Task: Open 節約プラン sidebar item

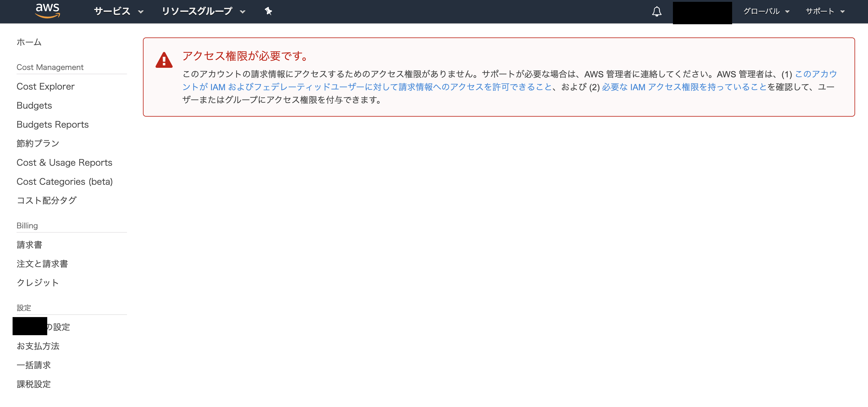Action: 38,143
